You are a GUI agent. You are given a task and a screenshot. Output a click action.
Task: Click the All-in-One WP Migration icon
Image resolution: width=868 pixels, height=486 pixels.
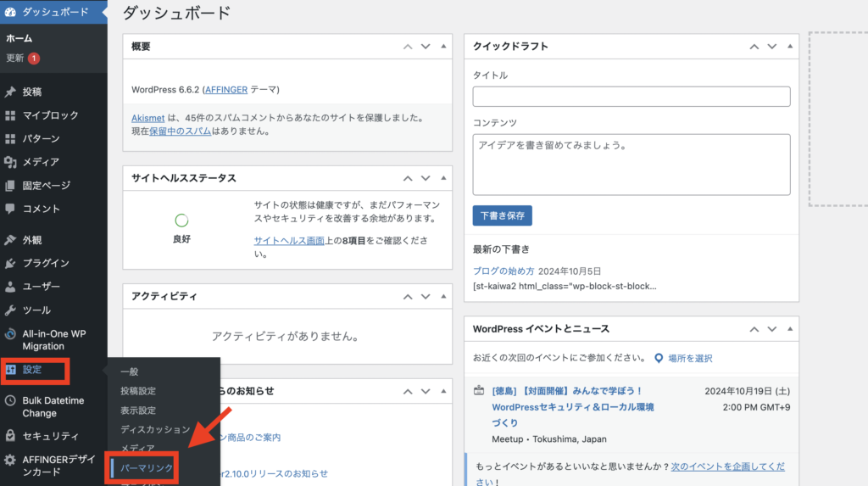pyautogui.click(x=10, y=334)
